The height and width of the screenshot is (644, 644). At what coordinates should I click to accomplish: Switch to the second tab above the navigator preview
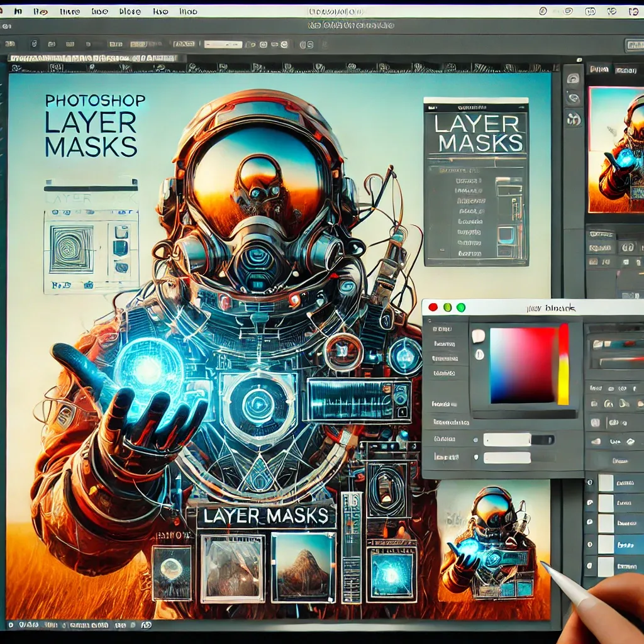pos(626,70)
